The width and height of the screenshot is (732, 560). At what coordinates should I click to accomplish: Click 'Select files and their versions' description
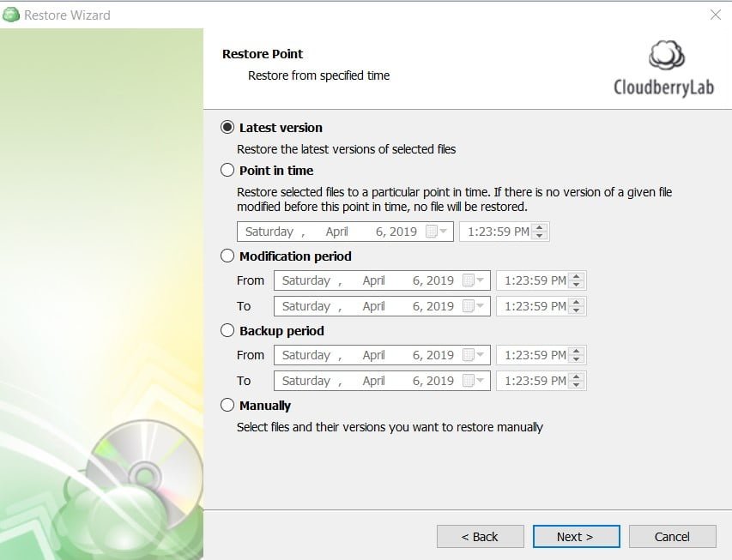coord(390,427)
